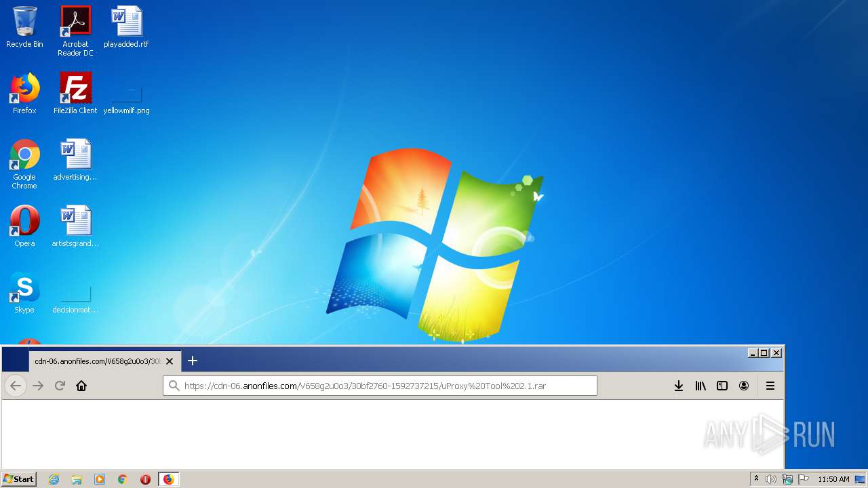Open Google Chrome desktop shortcut
This screenshot has width=868, height=488.
[x=24, y=164]
